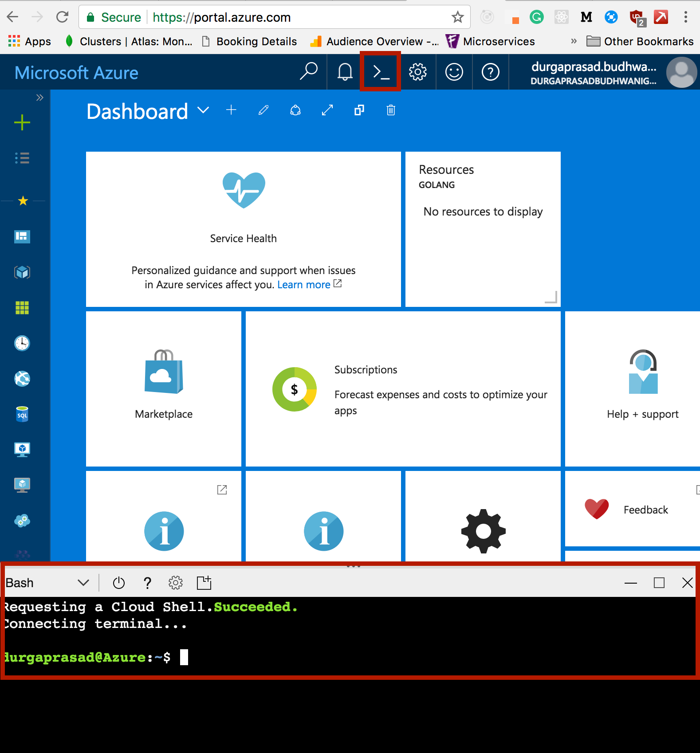Open the Feedback tile
This screenshot has width=700, height=753.
(x=633, y=509)
